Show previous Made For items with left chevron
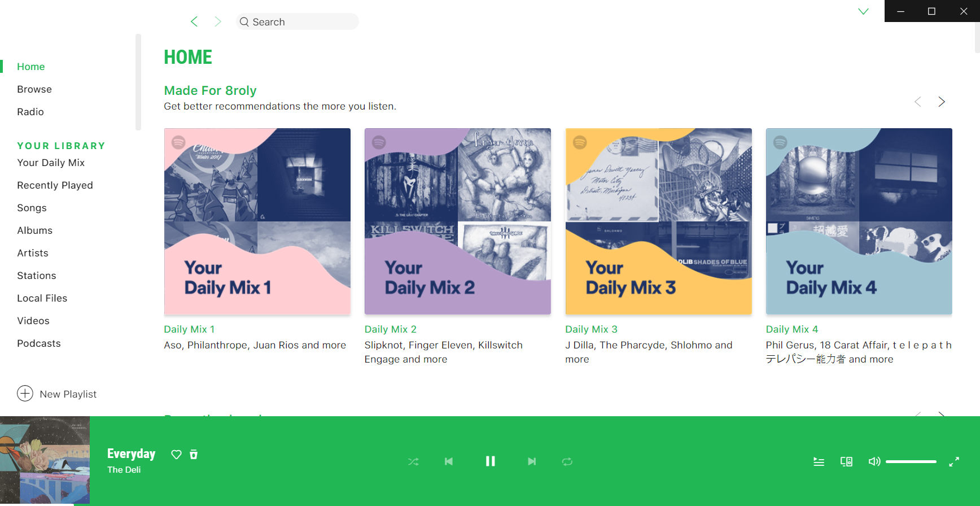 [x=918, y=102]
